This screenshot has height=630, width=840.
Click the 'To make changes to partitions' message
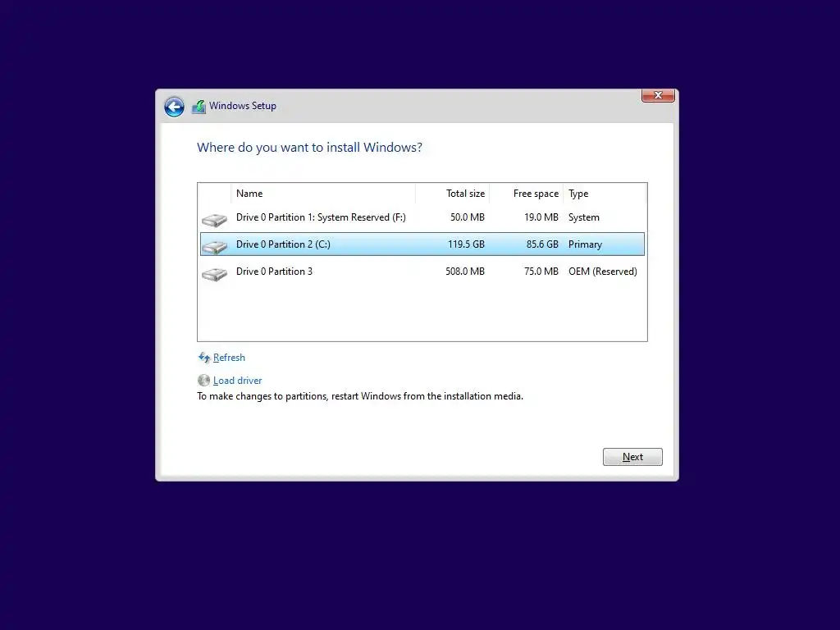click(x=360, y=396)
